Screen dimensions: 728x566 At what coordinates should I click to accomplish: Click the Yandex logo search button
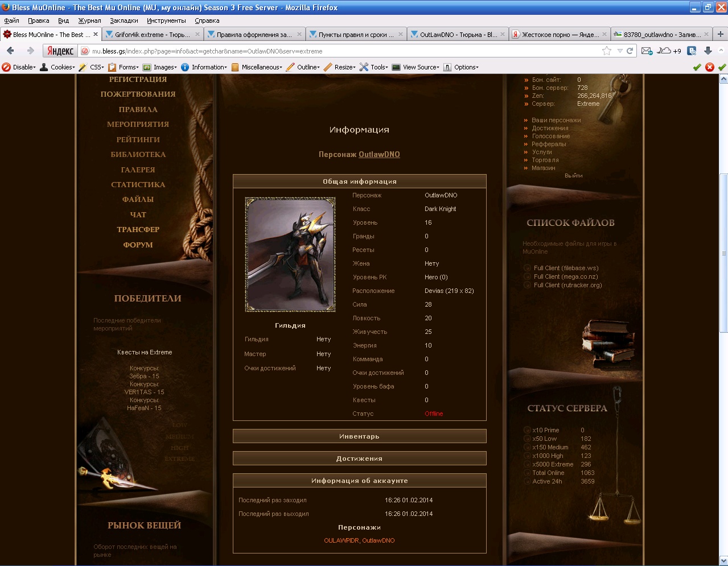[x=60, y=51]
